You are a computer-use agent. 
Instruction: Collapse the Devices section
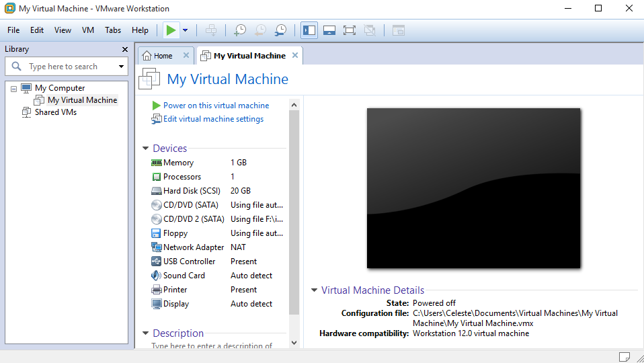tap(145, 149)
